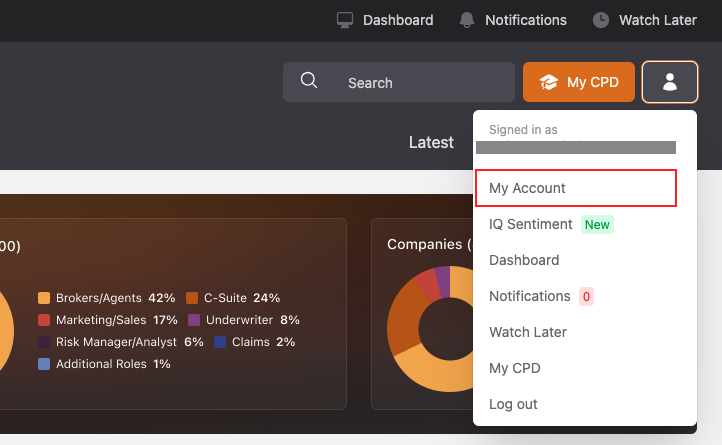This screenshot has width=722, height=445.
Task: Open the Latest navigation tab
Action: pos(431,142)
